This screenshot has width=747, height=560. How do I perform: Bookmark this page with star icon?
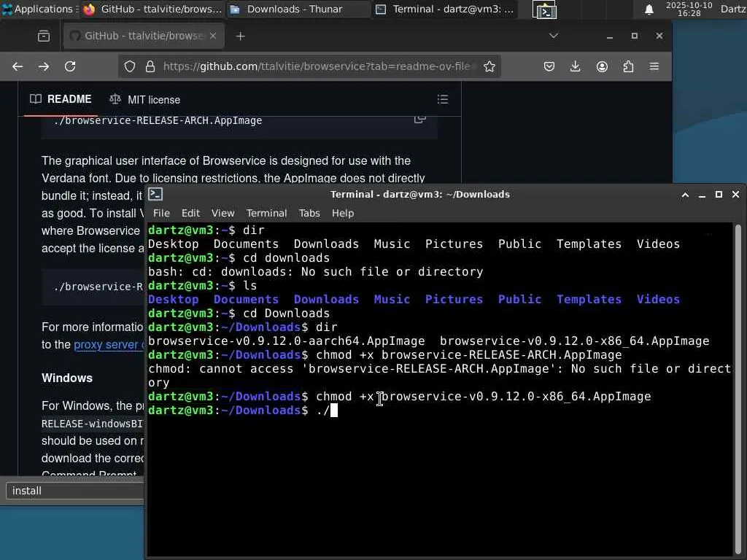click(489, 66)
